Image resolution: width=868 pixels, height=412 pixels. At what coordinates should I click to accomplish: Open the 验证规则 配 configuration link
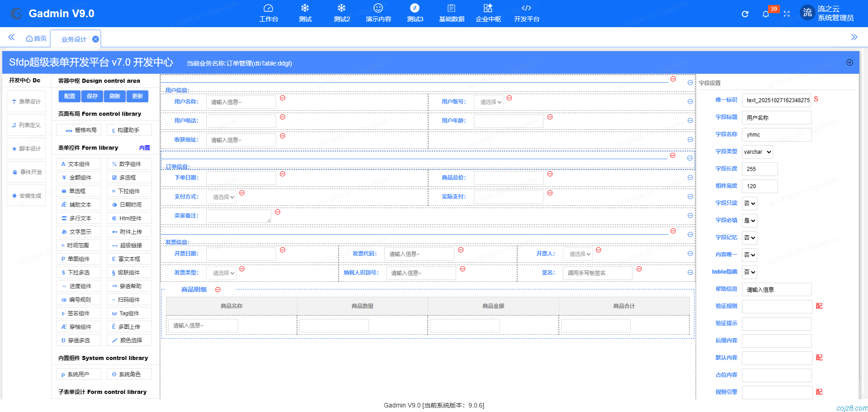coord(819,306)
